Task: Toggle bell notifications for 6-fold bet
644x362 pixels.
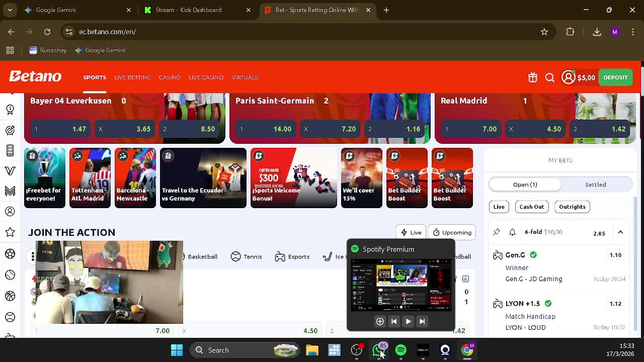Action: tap(512, 232)
